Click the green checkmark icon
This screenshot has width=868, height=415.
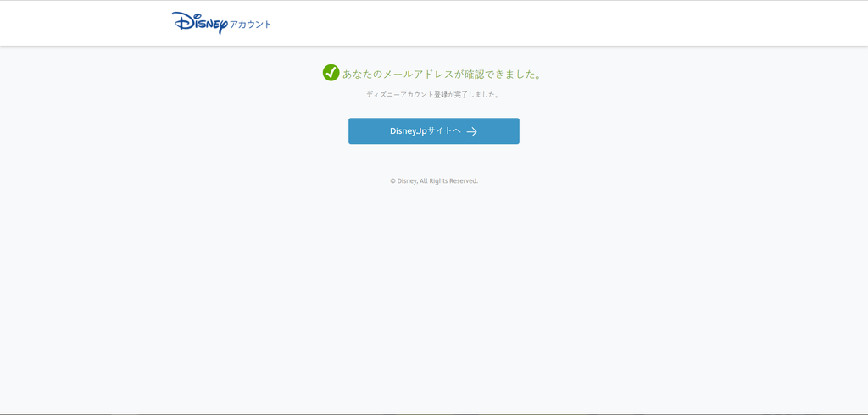coord(331,73)
